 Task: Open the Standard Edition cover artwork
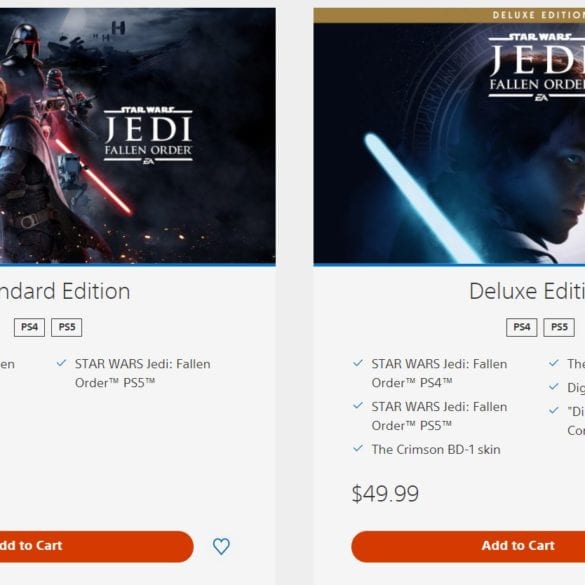tap(138, 136)
